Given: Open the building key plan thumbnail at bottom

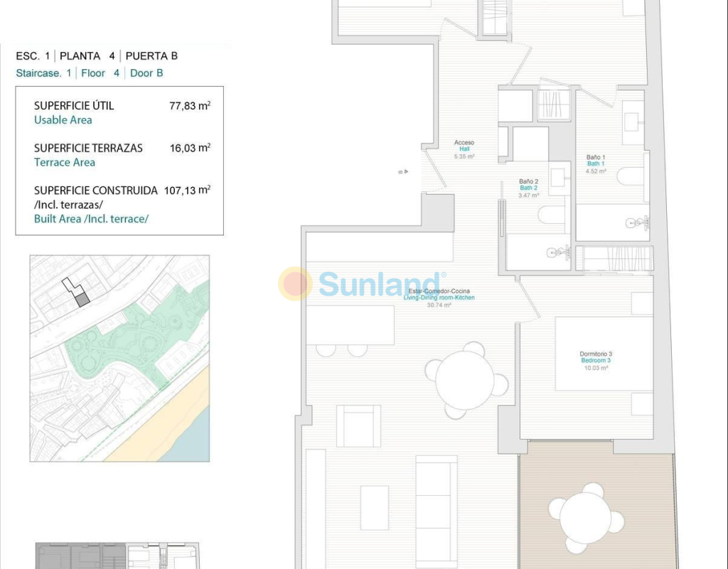Looking at the screenshot, I should pos(117,555).
